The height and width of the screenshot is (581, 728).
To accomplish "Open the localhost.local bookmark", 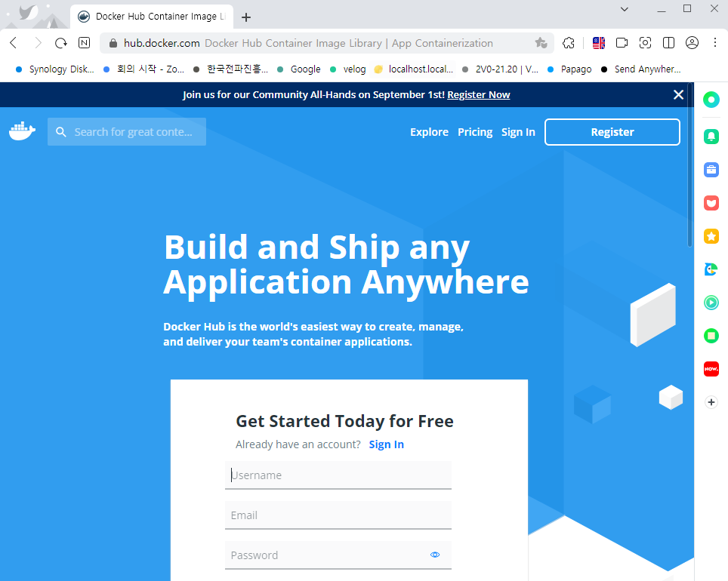I will pos(414,69).
